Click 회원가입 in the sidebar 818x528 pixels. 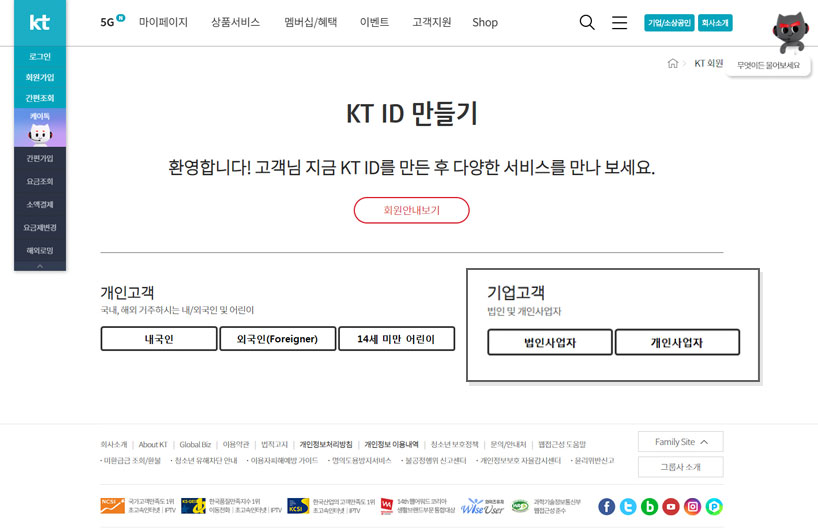click(x=40, y=77)
